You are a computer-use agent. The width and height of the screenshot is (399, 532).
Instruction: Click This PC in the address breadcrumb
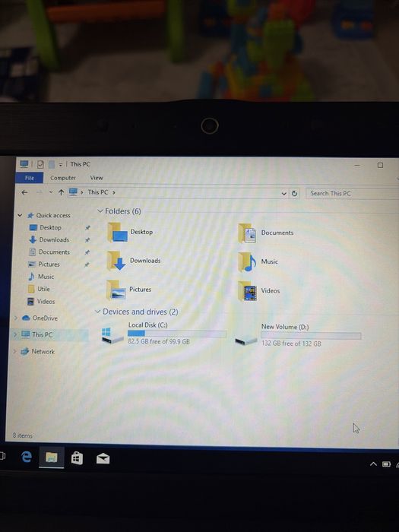(98, 192)
